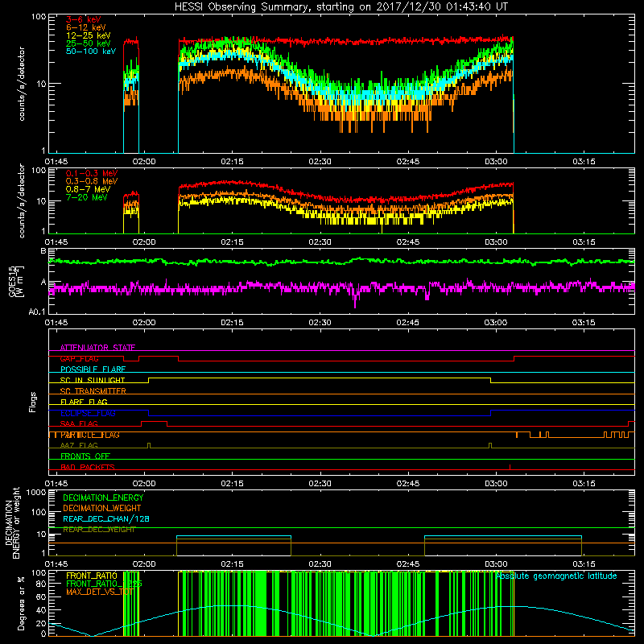Select the "Absolute geomagnetic latitude" label
The image size is (644, 644).
point(556,576)
